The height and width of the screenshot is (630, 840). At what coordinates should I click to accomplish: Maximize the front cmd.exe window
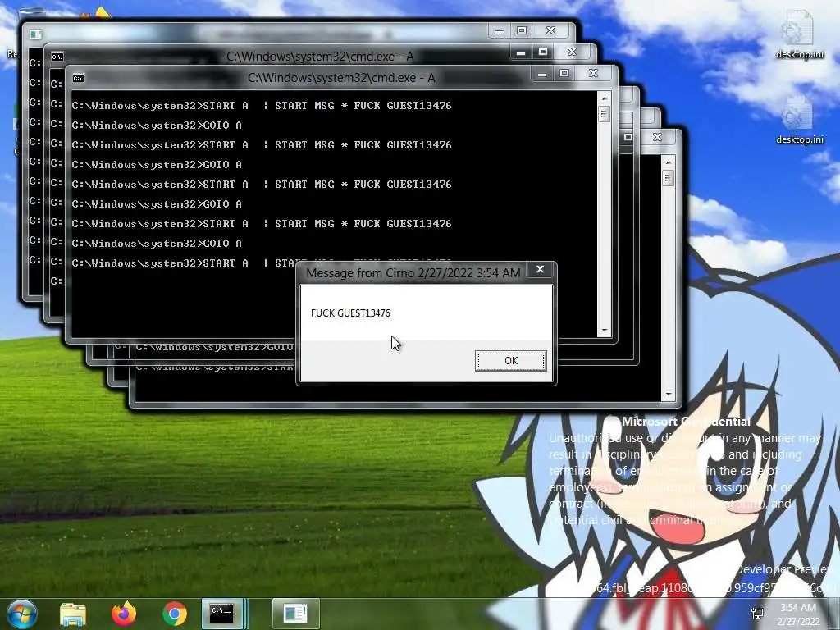[564, 73]
